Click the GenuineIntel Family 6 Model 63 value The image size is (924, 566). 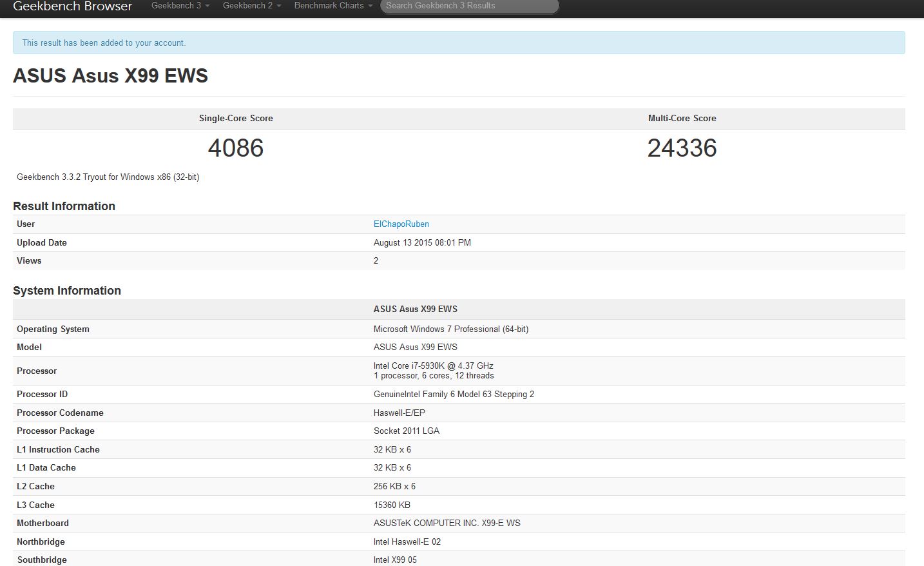coord(454,394)
